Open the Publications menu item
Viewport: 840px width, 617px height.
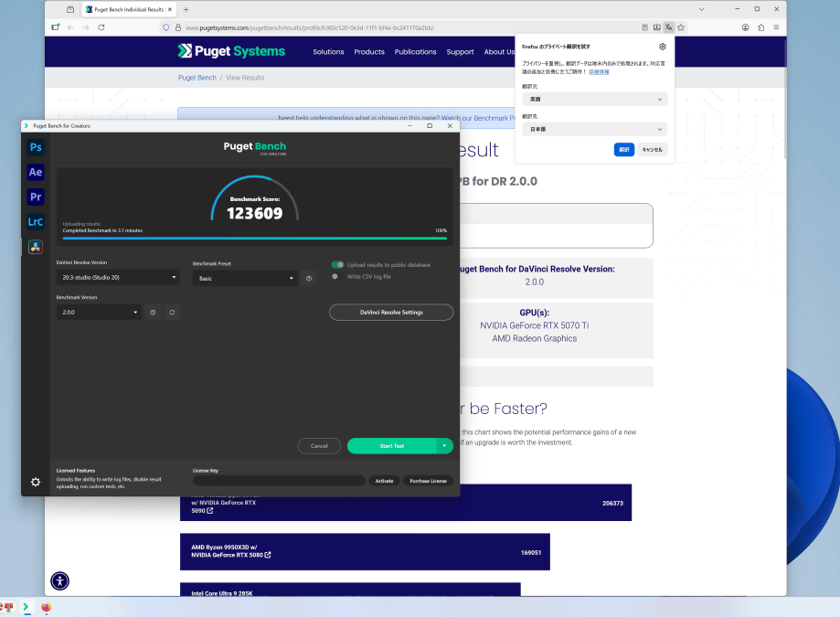415,52
